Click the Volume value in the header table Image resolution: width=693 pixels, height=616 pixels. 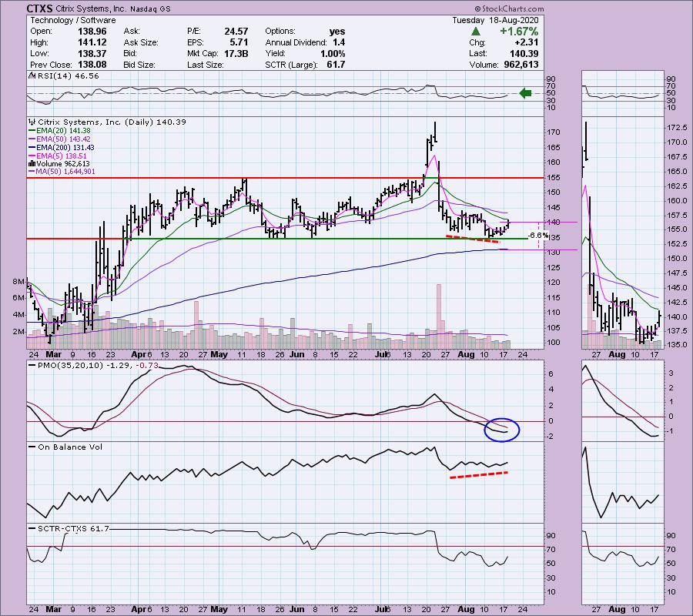tap(521, 65)
